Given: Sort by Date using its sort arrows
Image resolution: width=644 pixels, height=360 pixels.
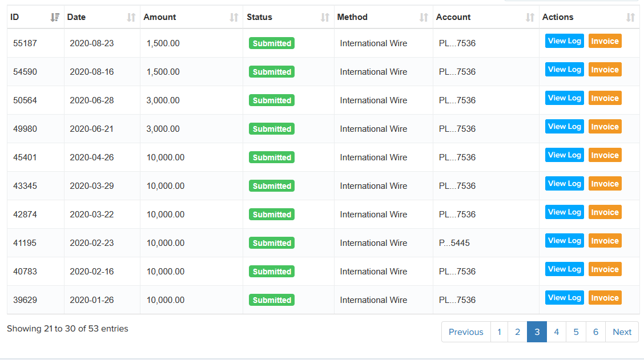Looking at the screenshot, I should click(131, 18).
